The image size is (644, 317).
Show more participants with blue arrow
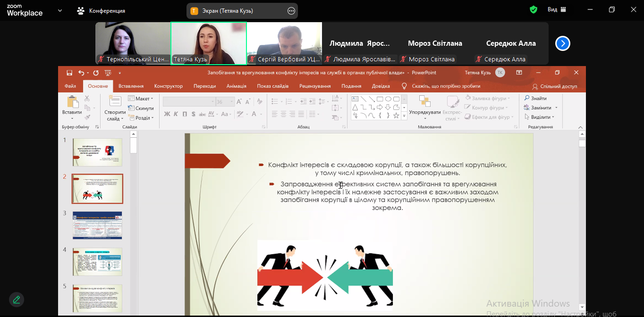click(x=562, y=43)
